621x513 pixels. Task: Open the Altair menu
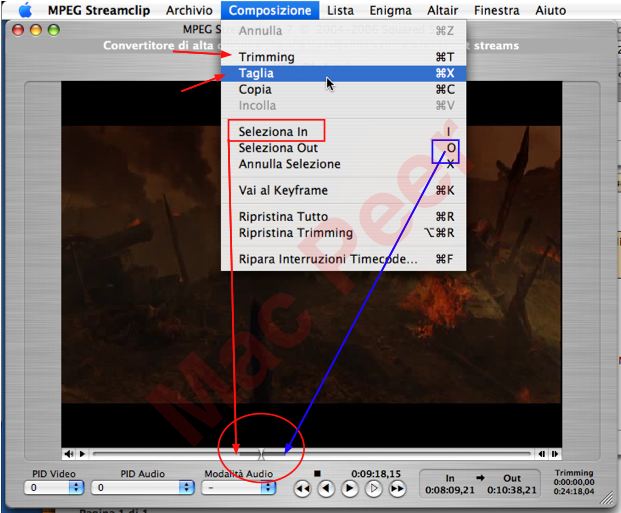coord(442,10)
